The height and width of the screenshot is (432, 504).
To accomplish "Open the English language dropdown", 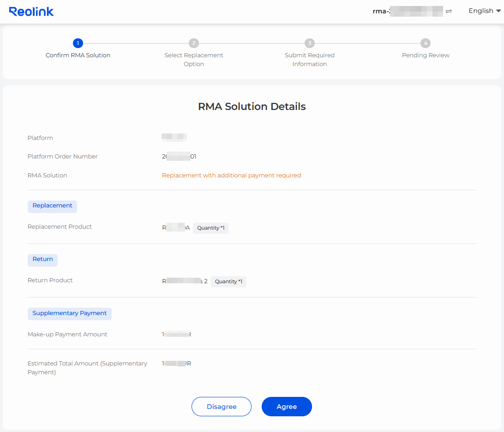I will (x=481, y=11).
